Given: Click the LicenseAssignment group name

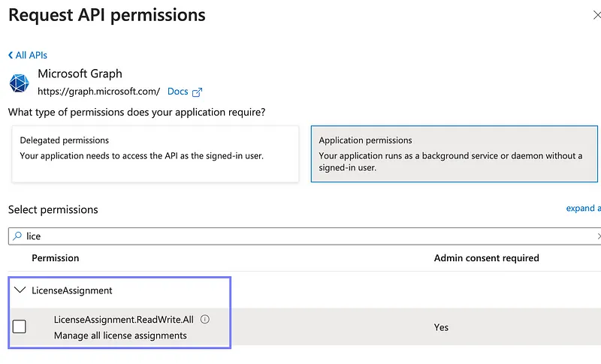Looking at the screenshot, I should [72, 290].
